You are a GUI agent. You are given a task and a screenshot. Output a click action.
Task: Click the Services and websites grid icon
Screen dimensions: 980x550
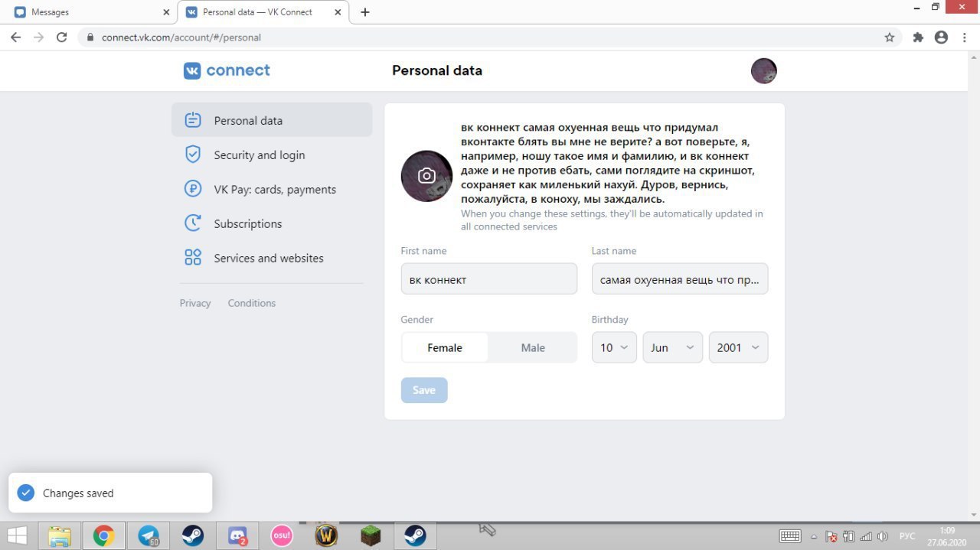[x=193, y=258]
